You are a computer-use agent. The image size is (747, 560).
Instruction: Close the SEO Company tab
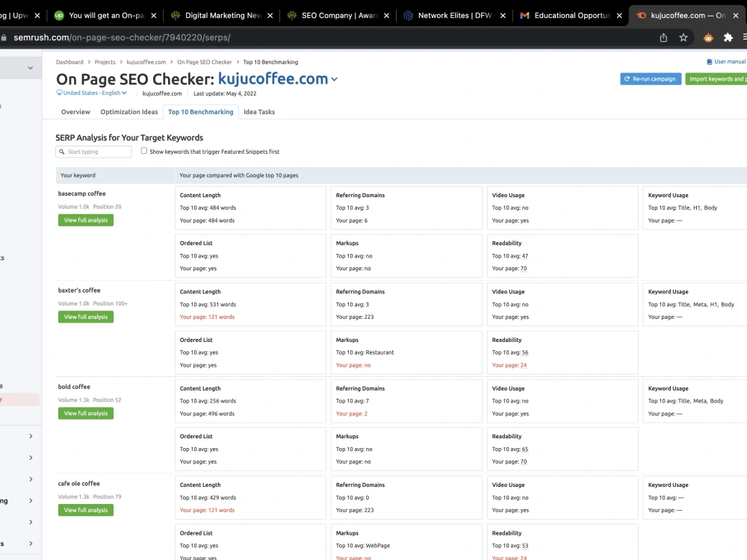[386, 16]
